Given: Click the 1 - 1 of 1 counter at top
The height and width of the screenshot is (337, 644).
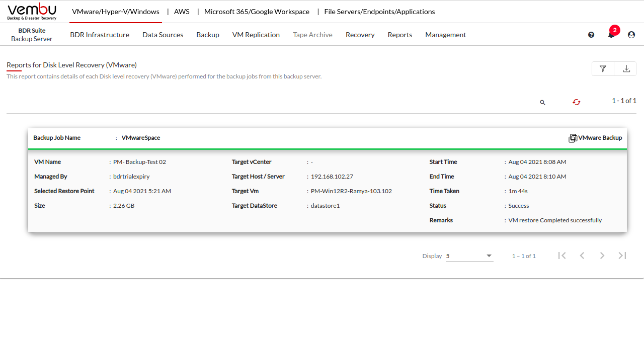Looking at the screenshot, I should 624,101.
